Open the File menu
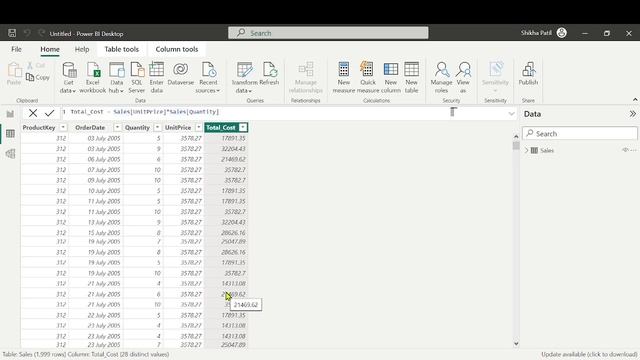The height and width of the screenshot is (360, 640). click(16, 49)
